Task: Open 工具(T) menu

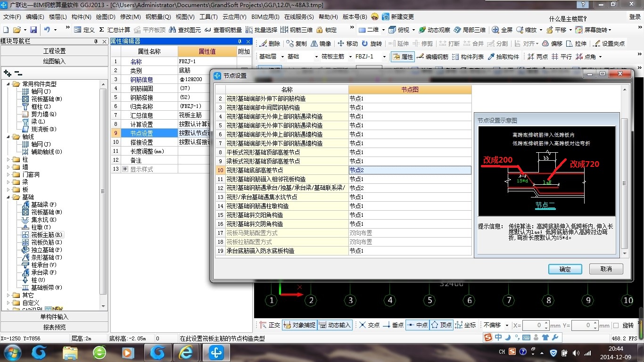Action: (x=208, y=16)
